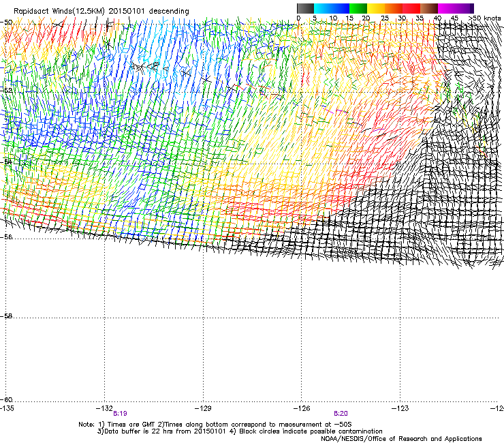Click the -129 longitude axis label
The image size is (504, 443).
203,408
